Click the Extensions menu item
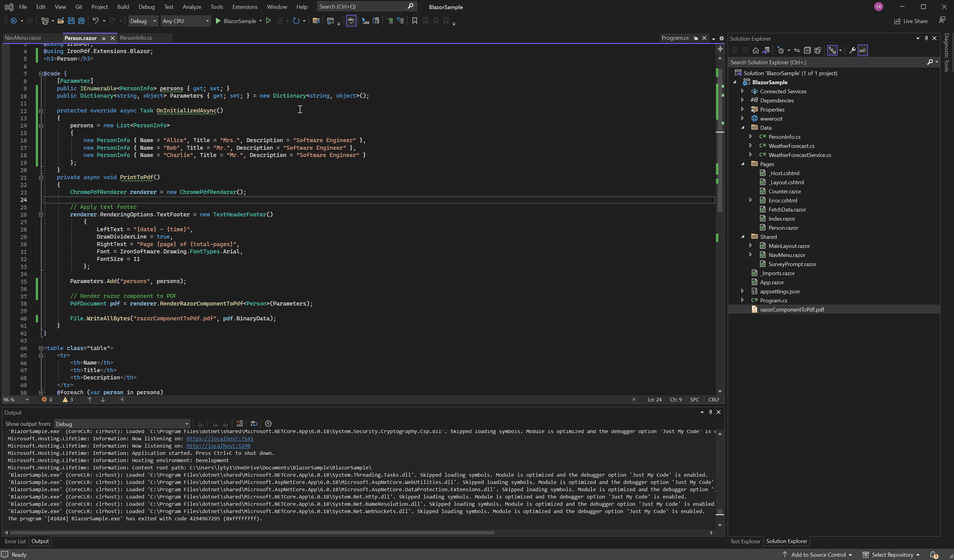The height and width of the screenshot is (560, 954). pyautogui.click(x=245, y=6)
